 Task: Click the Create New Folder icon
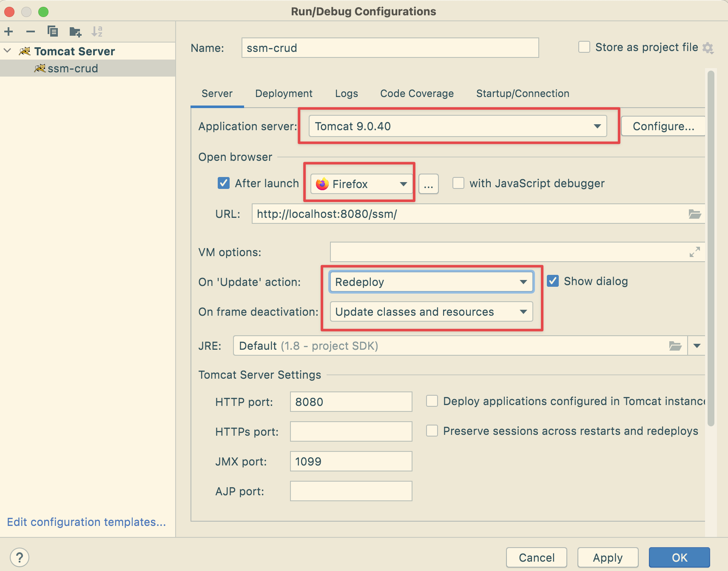[x=75, y=31]
